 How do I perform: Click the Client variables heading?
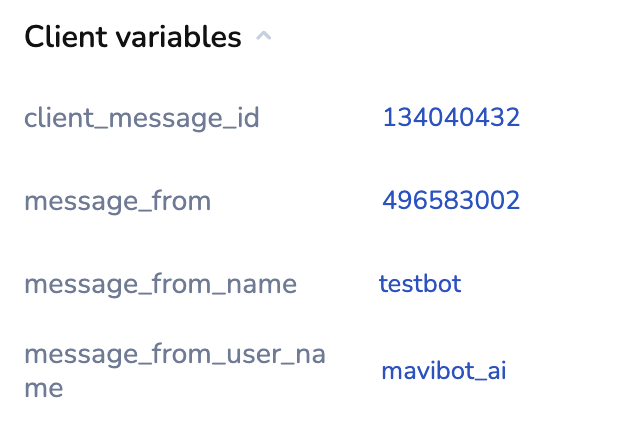133,38
